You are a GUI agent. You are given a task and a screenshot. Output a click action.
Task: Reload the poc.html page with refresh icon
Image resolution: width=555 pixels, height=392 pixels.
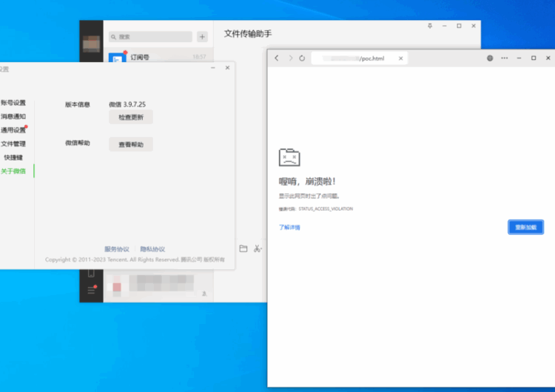[x=302, y=58]
